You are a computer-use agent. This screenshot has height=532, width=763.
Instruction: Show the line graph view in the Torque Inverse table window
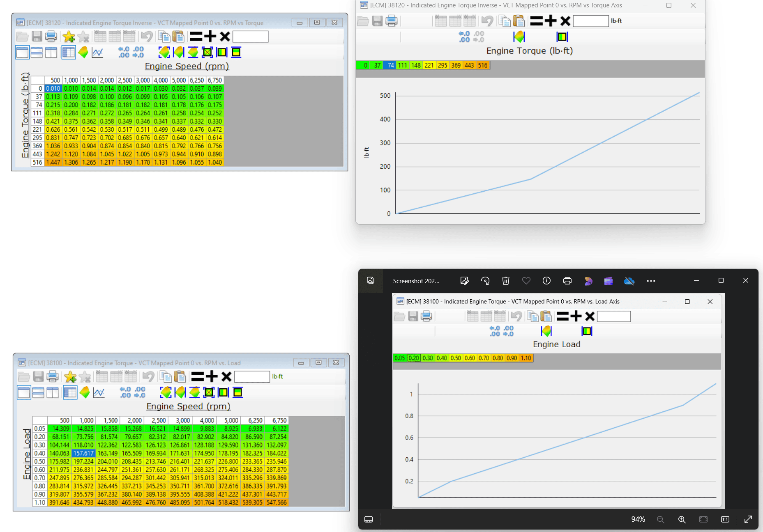click(97, 53)
